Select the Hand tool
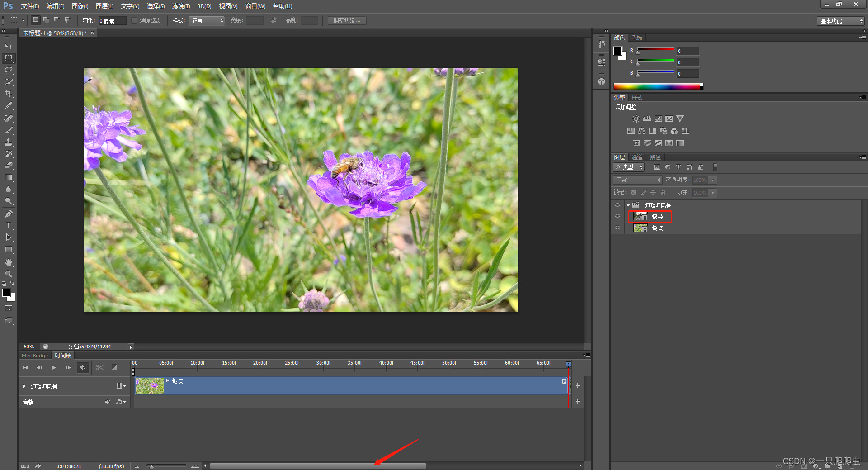 tap(9, 262)
